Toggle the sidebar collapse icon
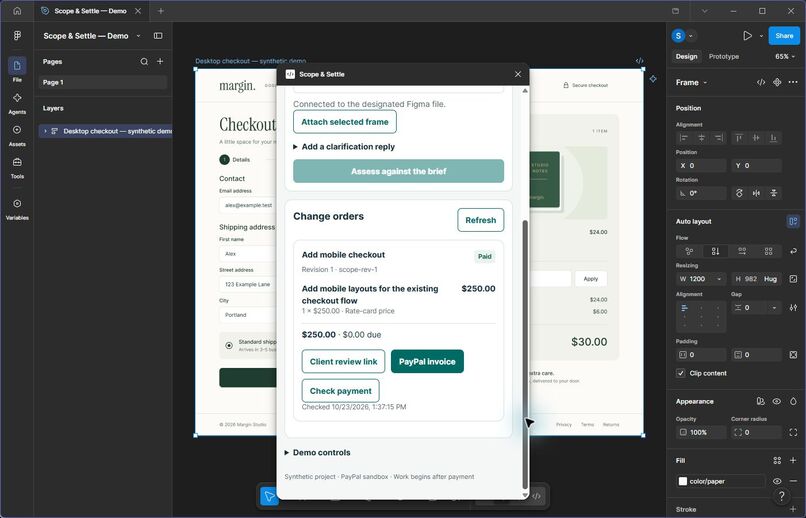The image size is (806, 518). [158, 35]
